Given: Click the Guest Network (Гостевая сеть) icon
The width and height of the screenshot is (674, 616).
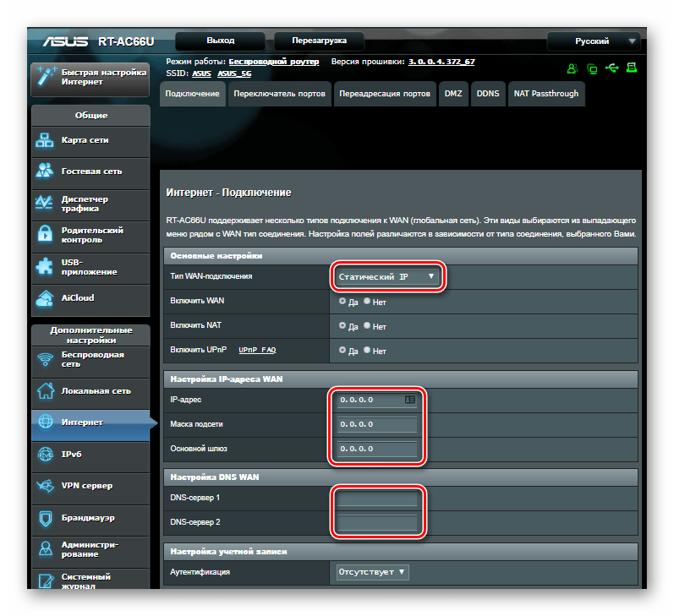Looking at the screenshot, I should (45, 171).
